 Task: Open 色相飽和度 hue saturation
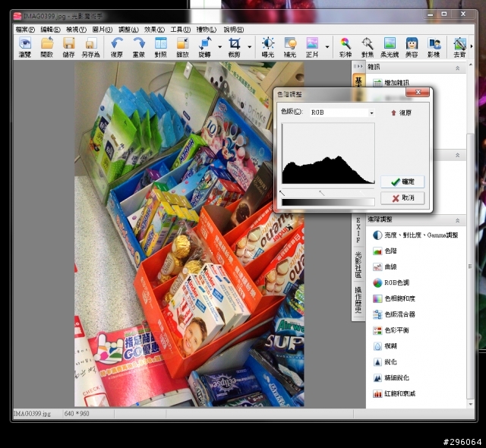point(393,298)
